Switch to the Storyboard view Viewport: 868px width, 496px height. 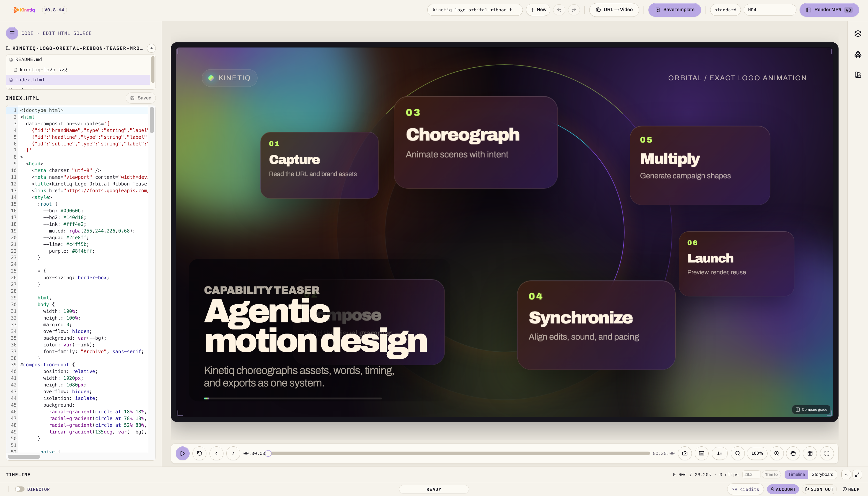[822, 475]
